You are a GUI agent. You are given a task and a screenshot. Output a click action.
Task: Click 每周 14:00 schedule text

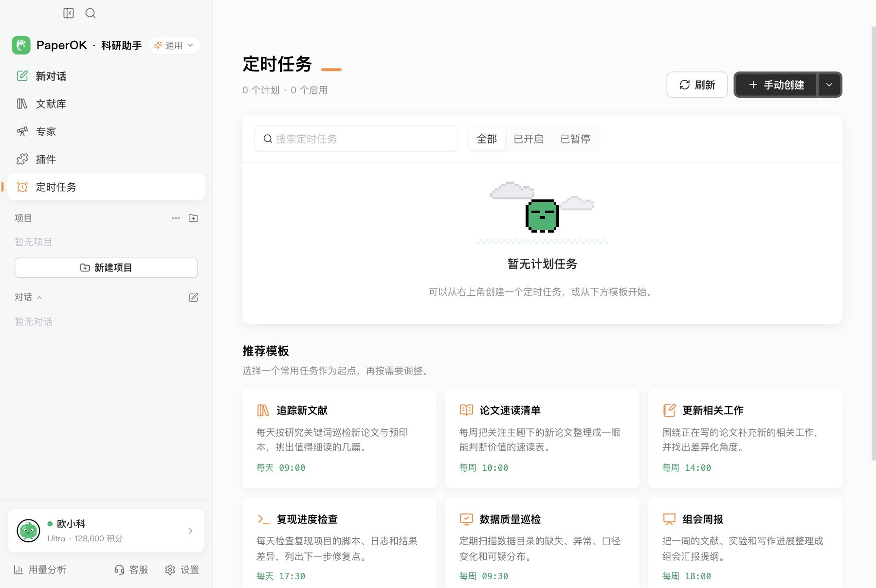pos(687,467)
